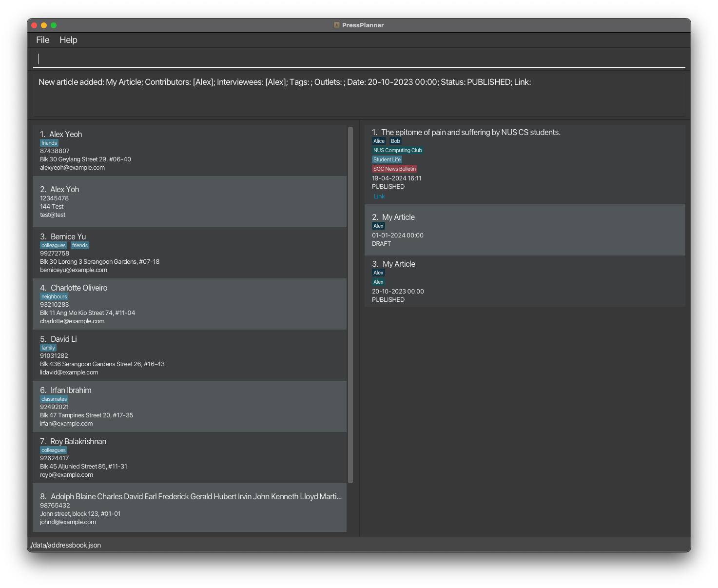Click the date 19-04-2024 16:11
Image resolution: width=718 pixels, height=588 pixels.
(397, 178)
